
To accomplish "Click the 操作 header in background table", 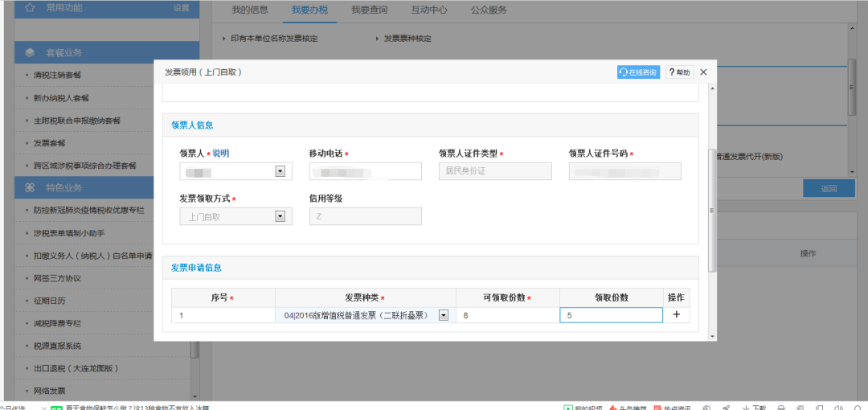I will pos(808,253).
